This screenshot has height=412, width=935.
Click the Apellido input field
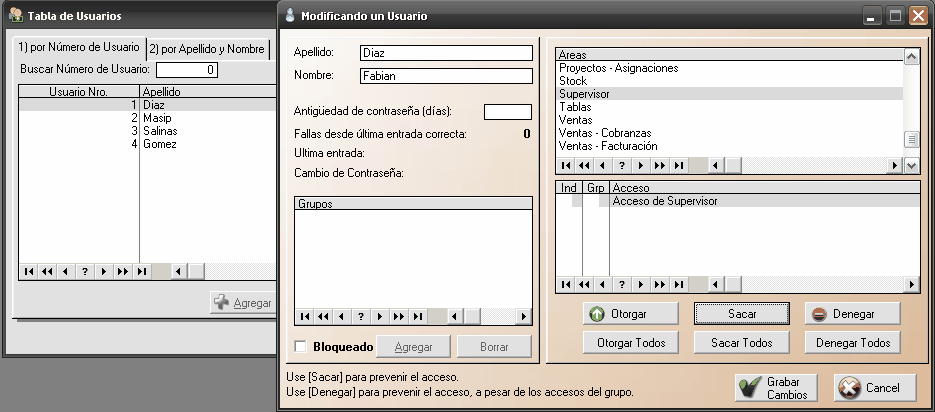point(446,53)
